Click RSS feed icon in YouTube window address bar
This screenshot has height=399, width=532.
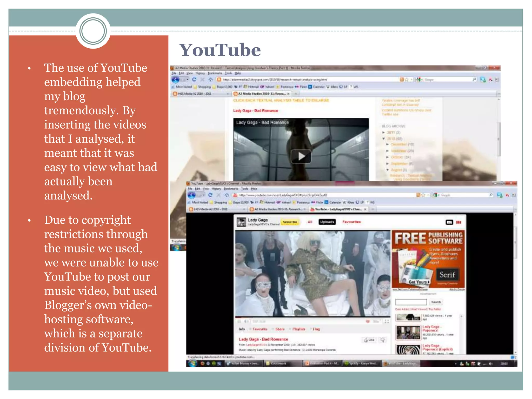pyautogui.click(x=418, y=195)
